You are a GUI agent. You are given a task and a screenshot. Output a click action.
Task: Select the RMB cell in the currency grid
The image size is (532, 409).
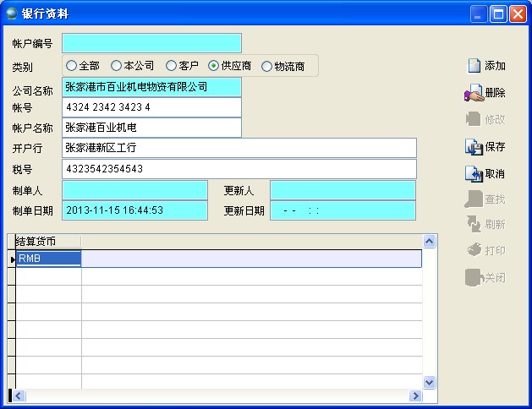(48, 259)
